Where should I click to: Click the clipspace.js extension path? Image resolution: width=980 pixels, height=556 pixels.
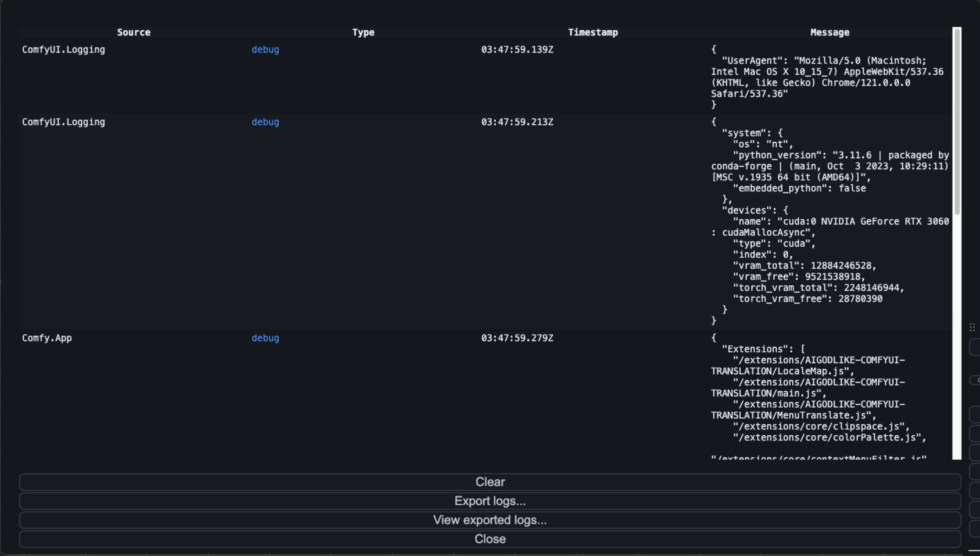point(821,426)
